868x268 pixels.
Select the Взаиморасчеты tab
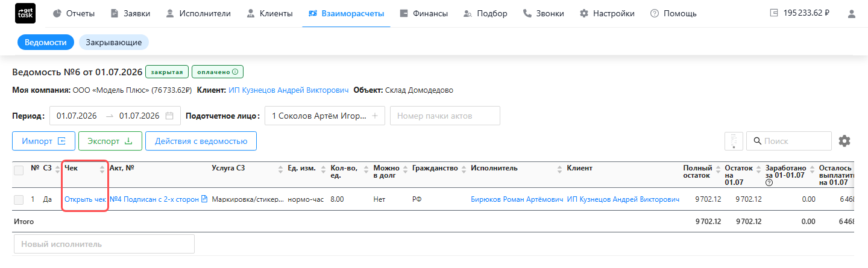tap(346, 13)
